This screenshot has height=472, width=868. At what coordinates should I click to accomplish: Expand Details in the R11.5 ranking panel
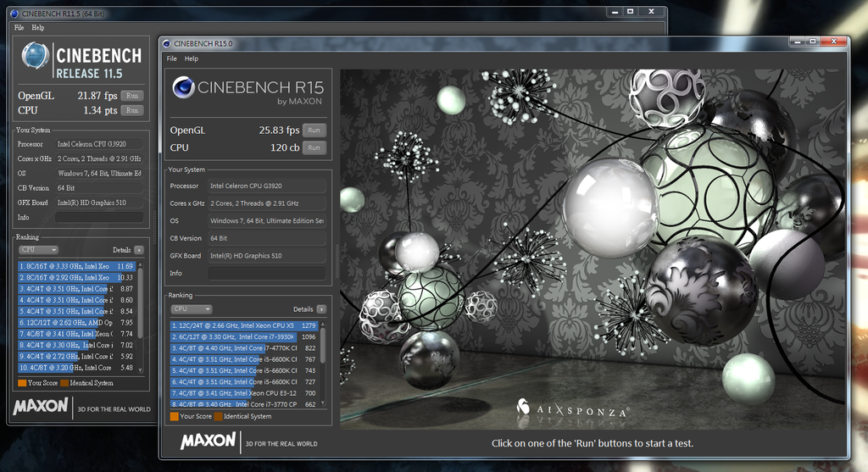click(x=138, y=250)
